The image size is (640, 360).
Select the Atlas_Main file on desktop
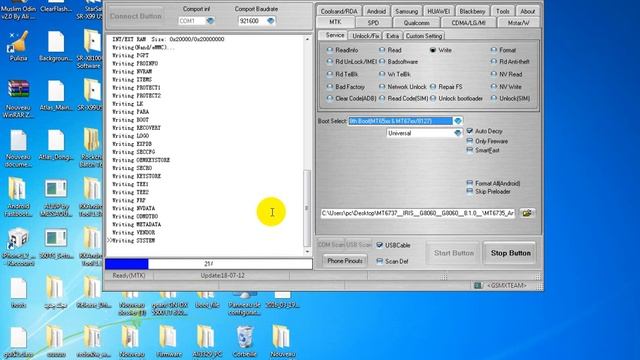coord(56,95)
